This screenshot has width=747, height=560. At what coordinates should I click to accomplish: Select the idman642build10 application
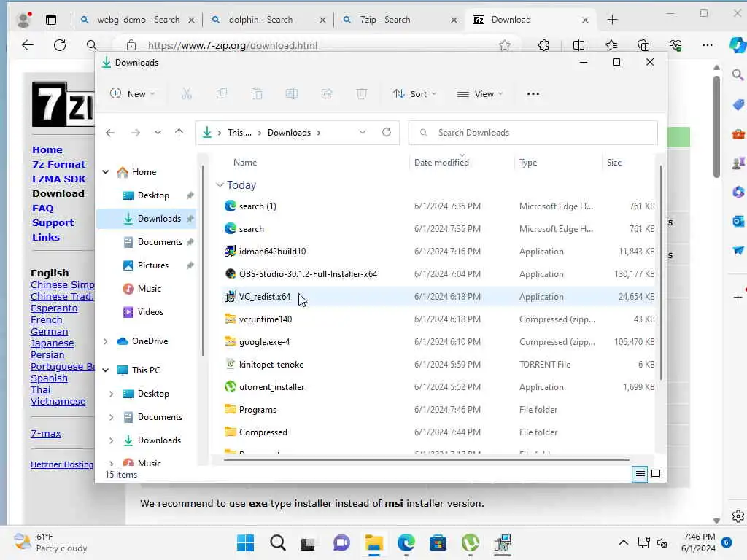273,252
